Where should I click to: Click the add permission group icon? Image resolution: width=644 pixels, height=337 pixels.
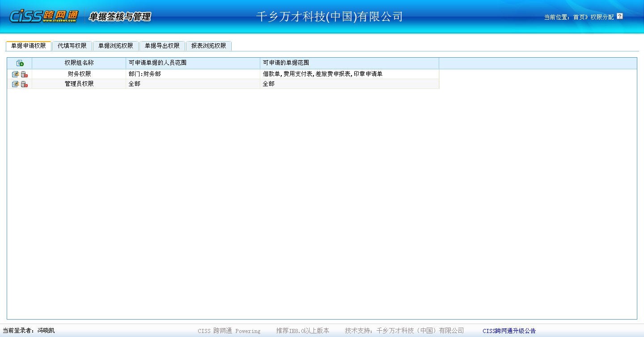[20, 63]
